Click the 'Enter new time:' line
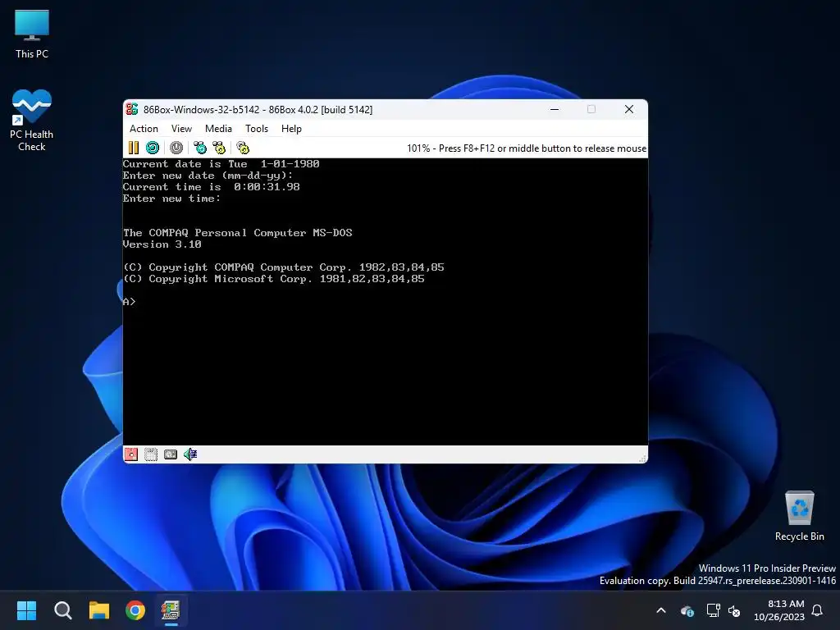This screenshot has width=840, height=630. pos(171,199)
